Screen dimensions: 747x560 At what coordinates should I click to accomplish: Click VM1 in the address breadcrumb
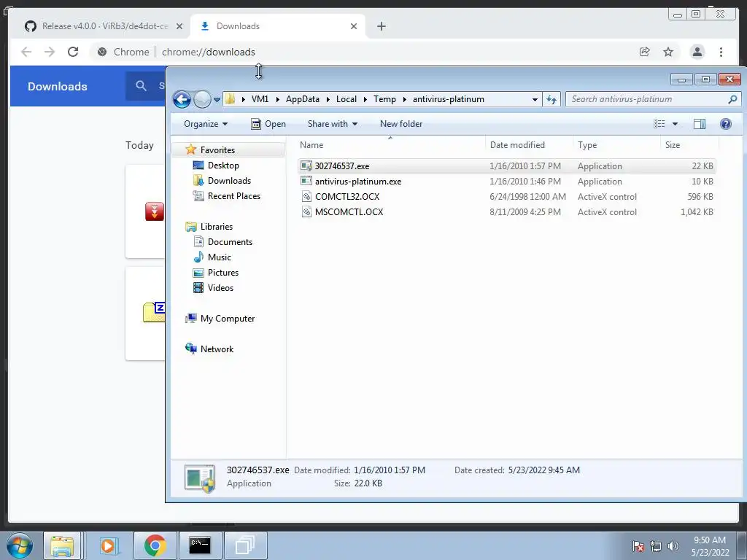260,99
